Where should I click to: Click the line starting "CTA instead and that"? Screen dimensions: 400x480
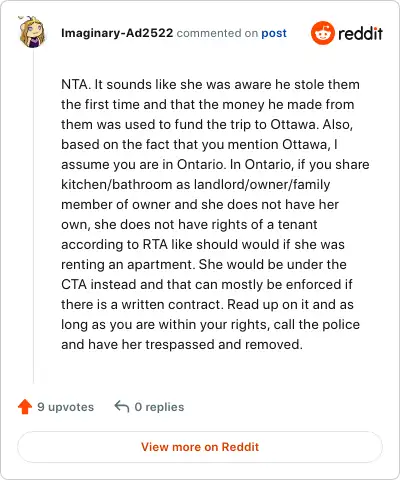(207, 284)
